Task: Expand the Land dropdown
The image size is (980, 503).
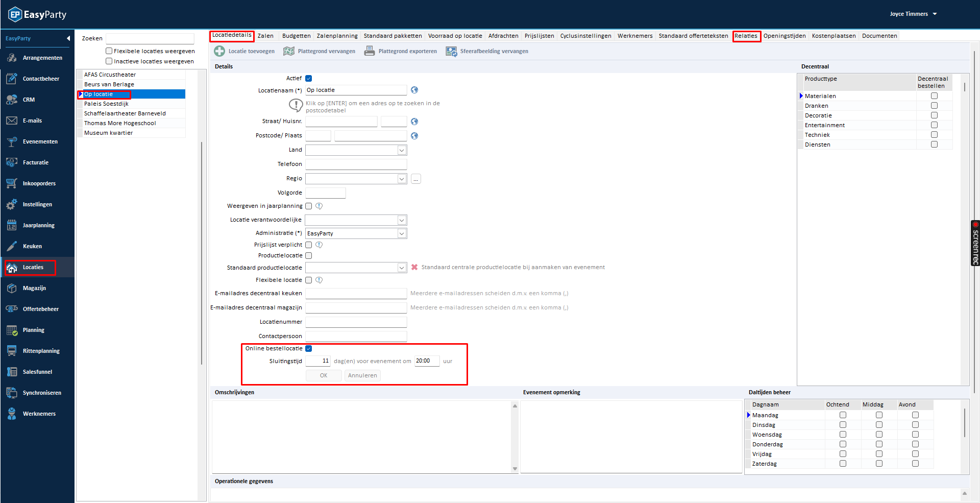Action: click(x=402, y=150)
